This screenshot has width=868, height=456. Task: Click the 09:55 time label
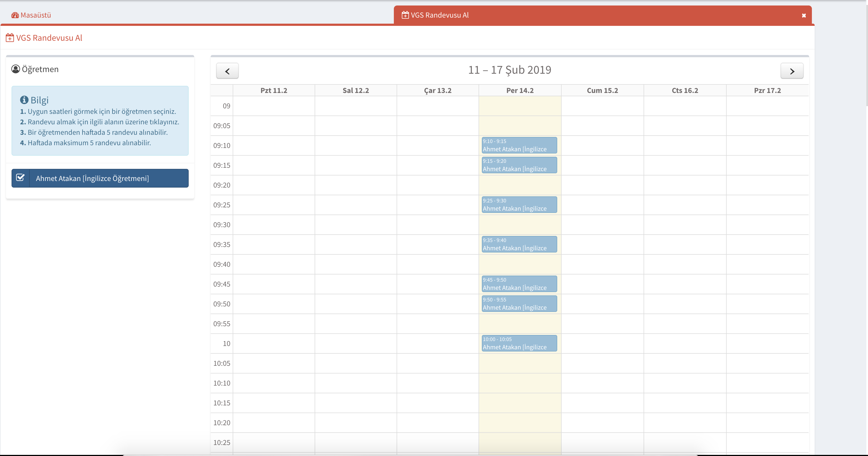click(222, 323)
